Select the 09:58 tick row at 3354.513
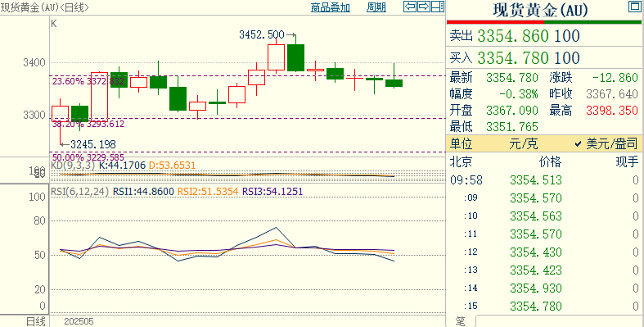This screenshot has width=644, height=327. (544, 180)
